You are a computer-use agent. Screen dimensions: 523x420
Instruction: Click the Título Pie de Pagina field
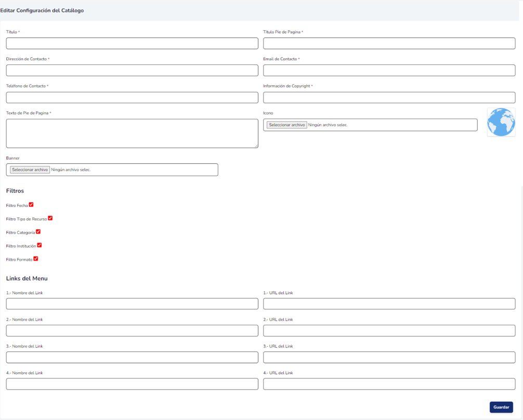point(389,43)
